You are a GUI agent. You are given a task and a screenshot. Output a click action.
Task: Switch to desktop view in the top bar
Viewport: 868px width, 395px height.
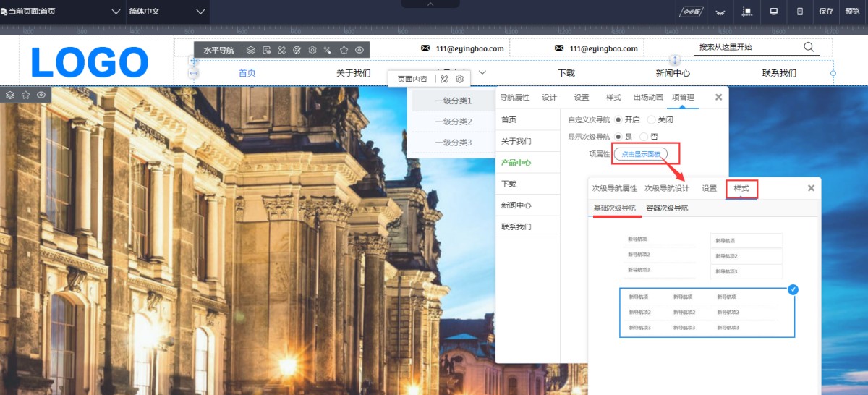[773, 12]
